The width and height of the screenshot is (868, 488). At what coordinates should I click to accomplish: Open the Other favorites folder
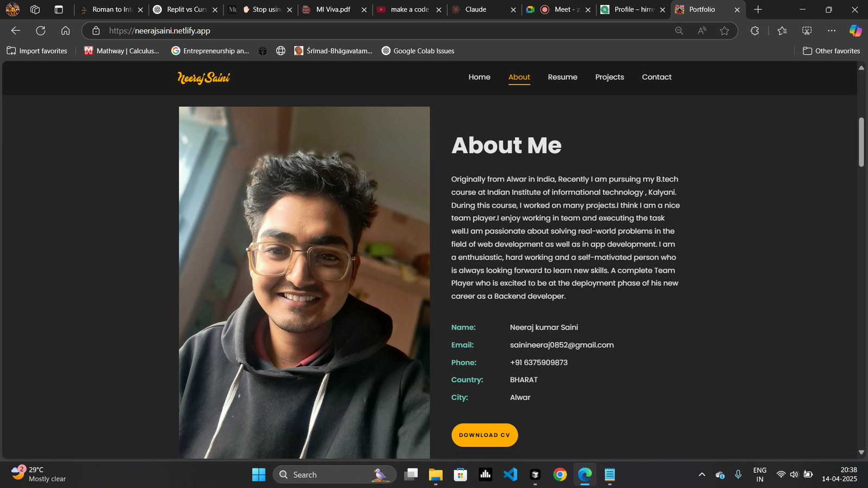coord(831,51)
